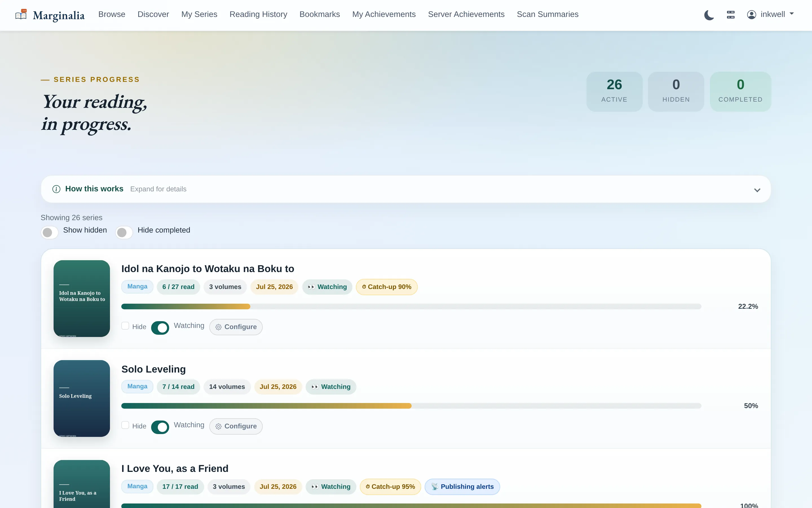Open My Achievements

384,14
